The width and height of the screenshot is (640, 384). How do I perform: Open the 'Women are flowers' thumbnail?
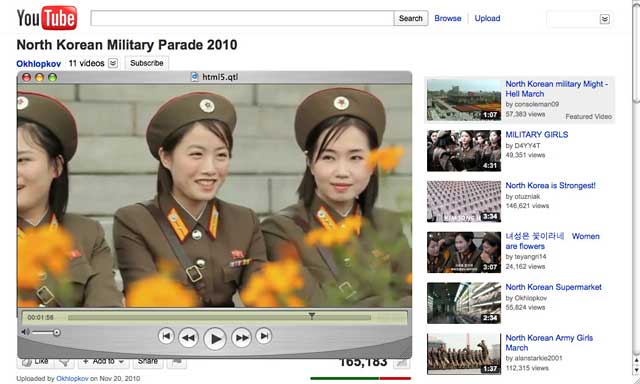point(464,252)
